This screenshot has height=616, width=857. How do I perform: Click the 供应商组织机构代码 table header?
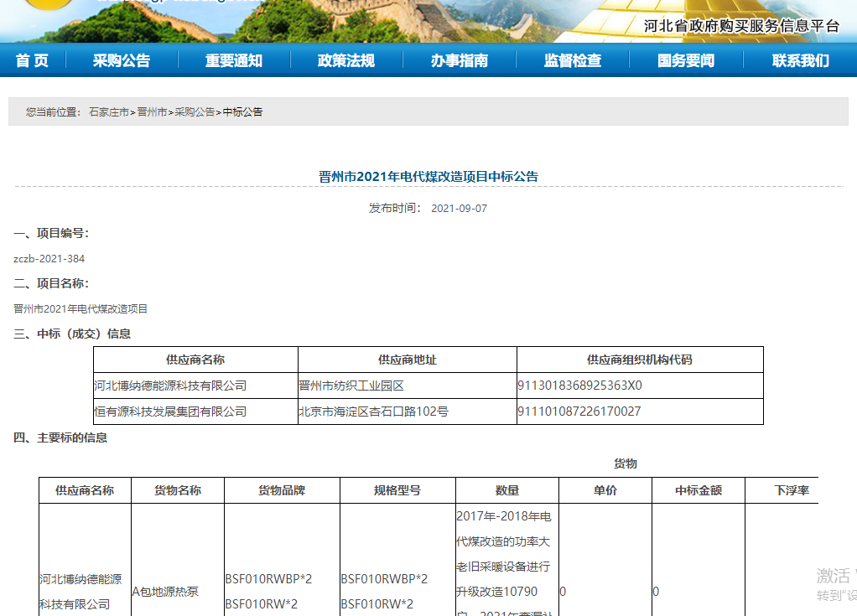[640, 359]
